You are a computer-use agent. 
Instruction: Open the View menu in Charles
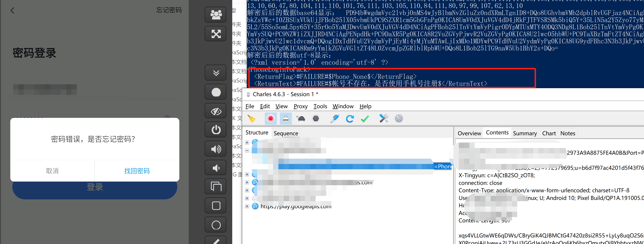pos(282,106)
